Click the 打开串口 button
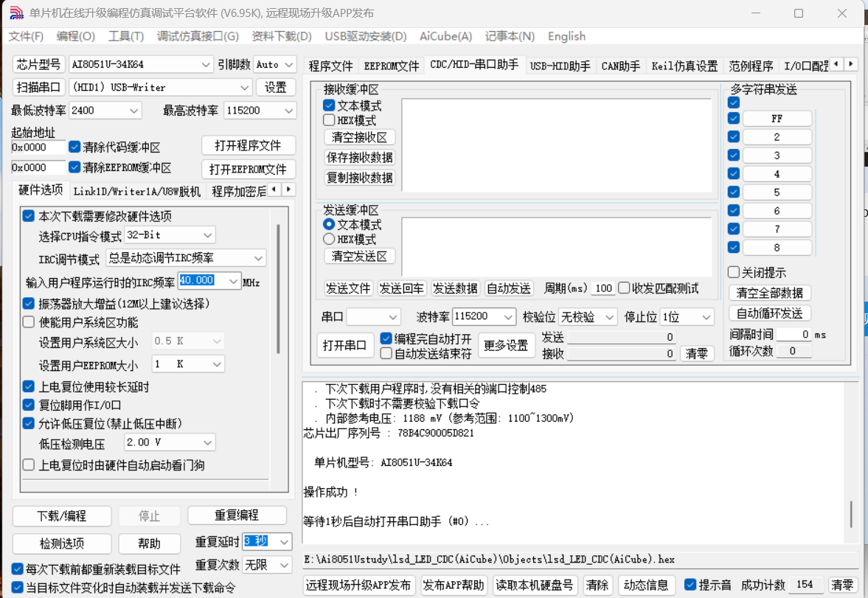 pyautogui.click(x=345, y=345)
